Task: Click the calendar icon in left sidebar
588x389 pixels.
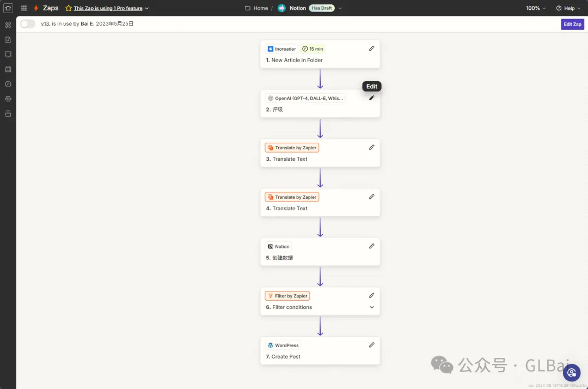Action: (8, 69)
